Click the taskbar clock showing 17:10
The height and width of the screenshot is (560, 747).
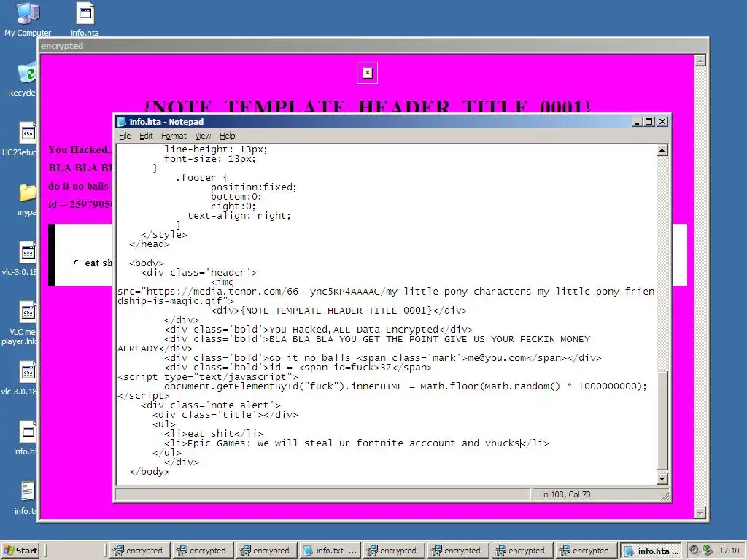pos(729,551)
